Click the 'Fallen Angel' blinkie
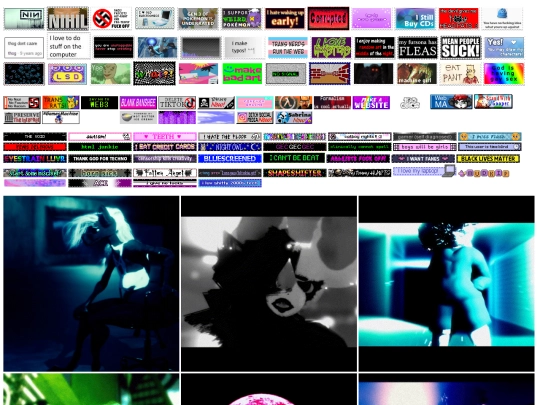This screenshot has width=540, height=405. pyautogui.click(x=165, y=173)
